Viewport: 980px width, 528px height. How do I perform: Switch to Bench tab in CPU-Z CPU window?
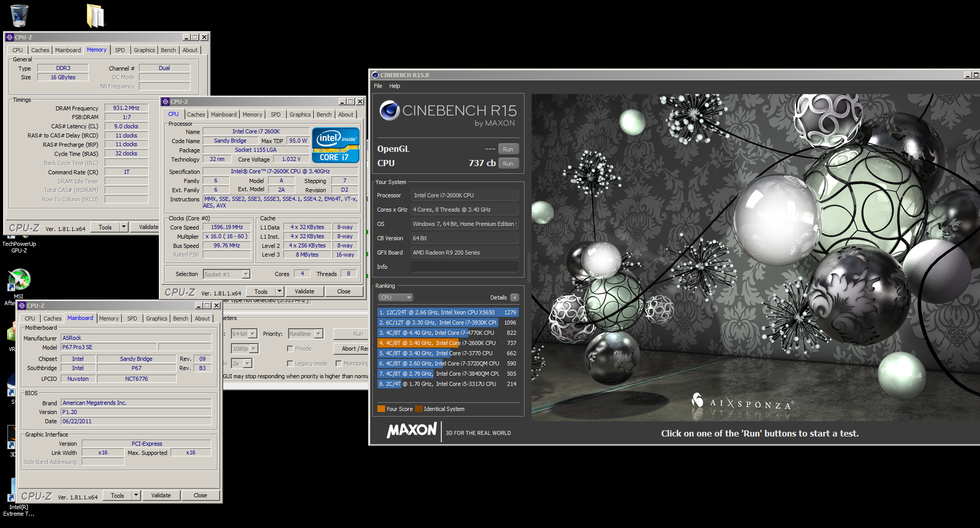(324, 114)
